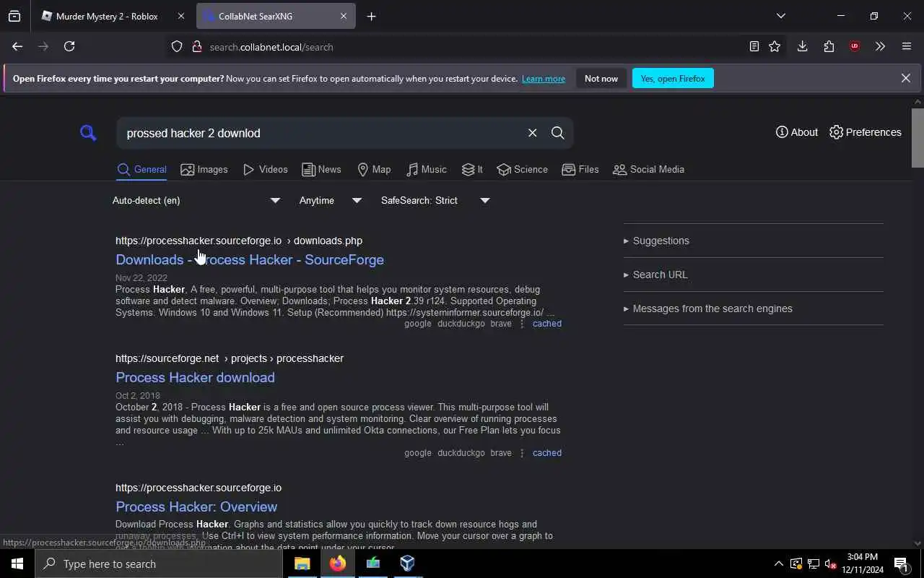Switch to the News tab
This screenshot has width=924, height=578.
pos(321,170)
